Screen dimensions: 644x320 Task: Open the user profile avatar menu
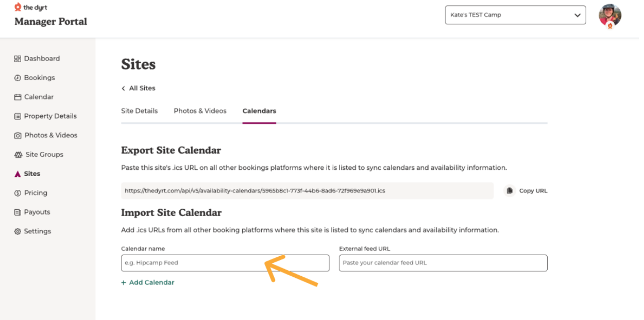coord(610,16)
